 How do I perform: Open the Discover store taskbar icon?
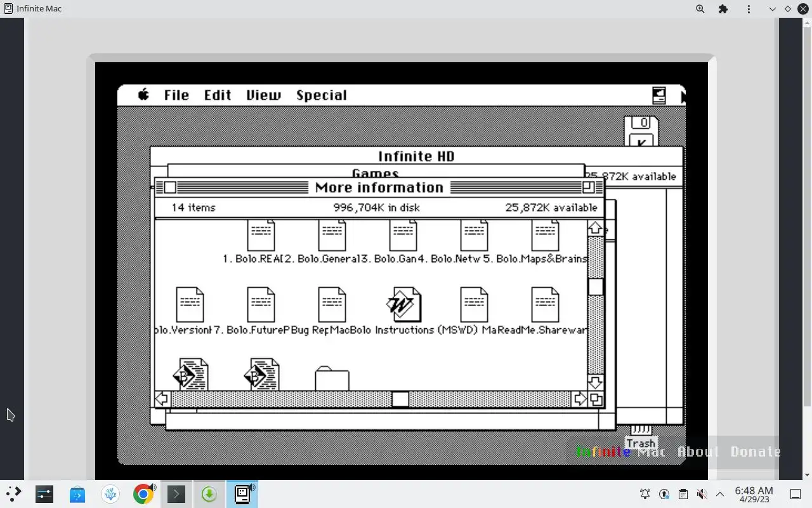(77, 493)
